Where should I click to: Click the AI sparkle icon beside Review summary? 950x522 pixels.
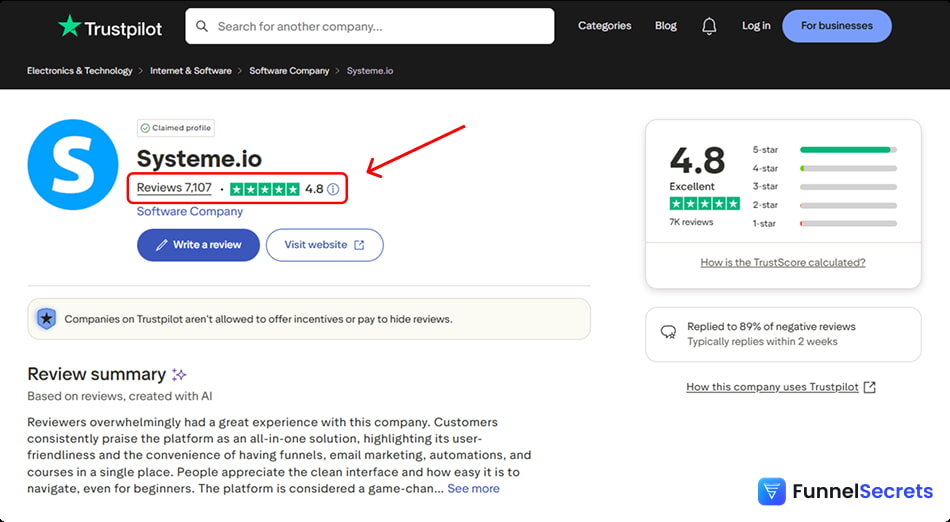point(179,374)
